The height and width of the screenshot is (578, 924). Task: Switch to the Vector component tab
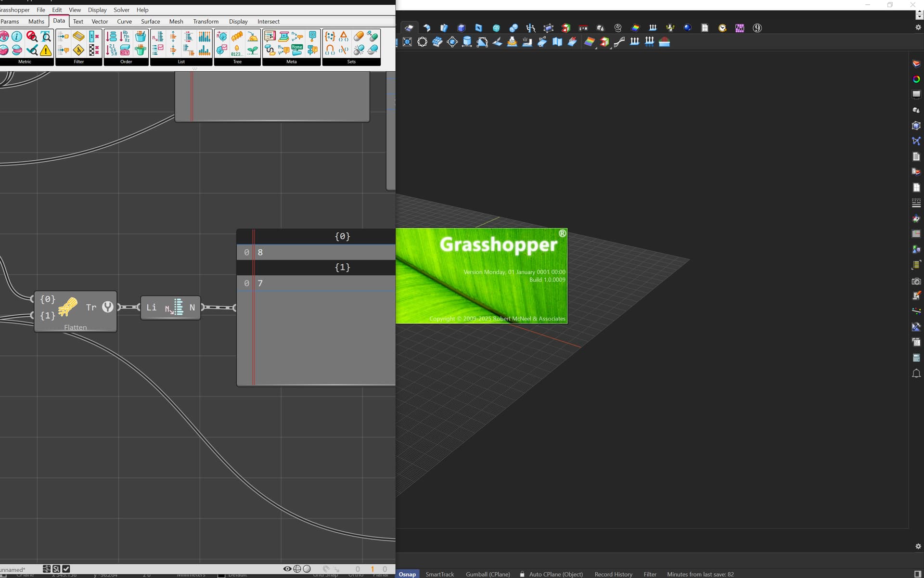pyautogui.click(x=100, y=21)
